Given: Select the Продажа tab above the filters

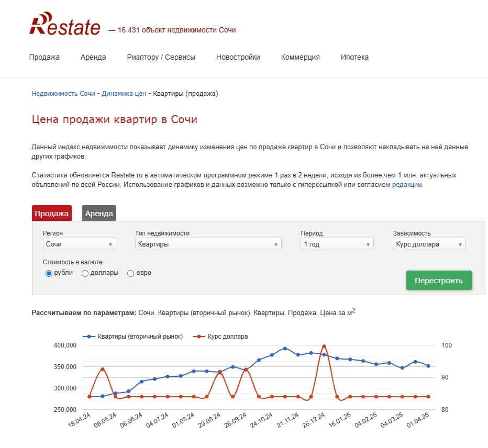Looking at the screenshot, I should pyautogui.click(x=51, y=214).
